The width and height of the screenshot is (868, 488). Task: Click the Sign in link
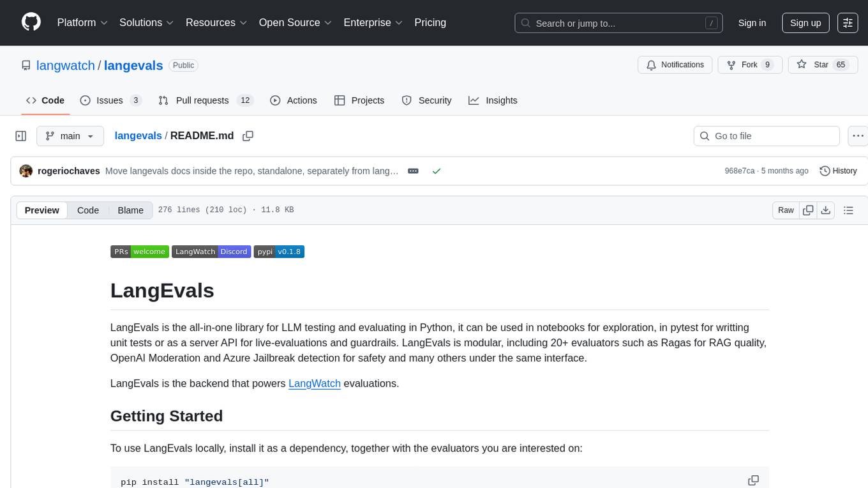pyautogui.click(x=752, y=23)
